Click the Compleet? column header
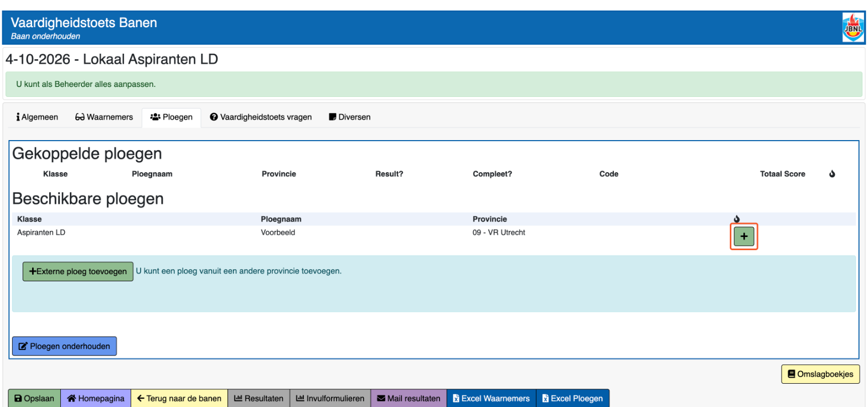The height and width of the screenshot is (407, 868). click(493, 174)
